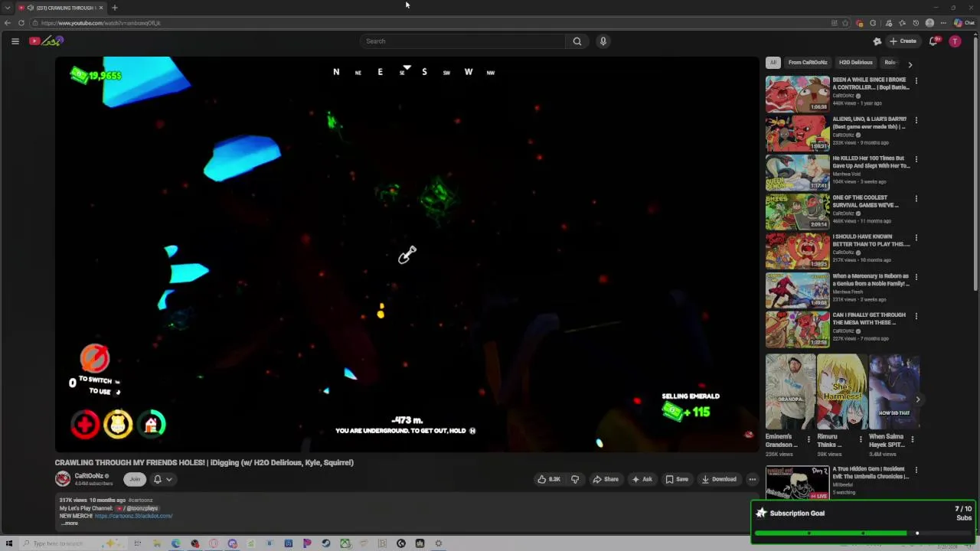The width and height of the screenshot is (980, 551).
Task: Open the YouTube guide hamburger menu
Action: click(15, 41)
